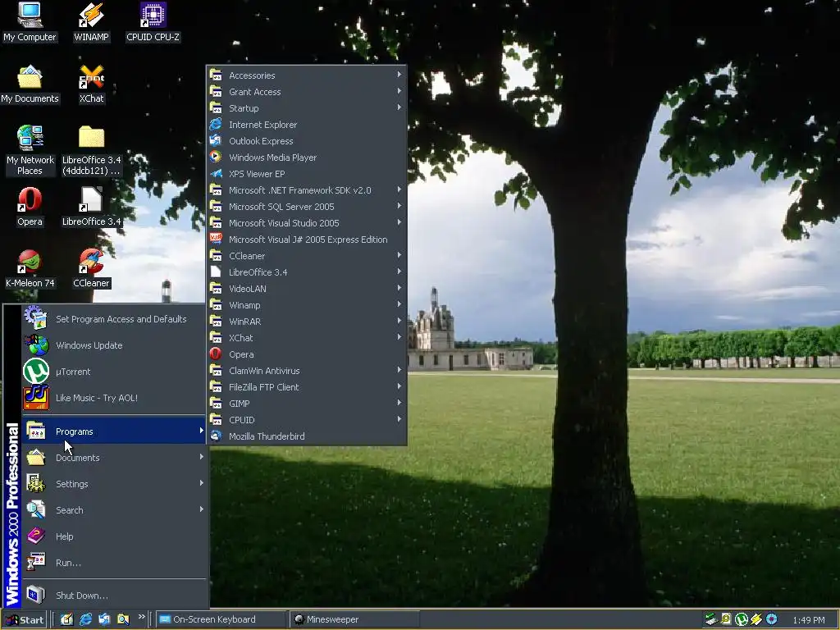The width and height of the screenshot is (840, 630).
Task: Click the yellow key tray icon
Action: click(726, 619)
